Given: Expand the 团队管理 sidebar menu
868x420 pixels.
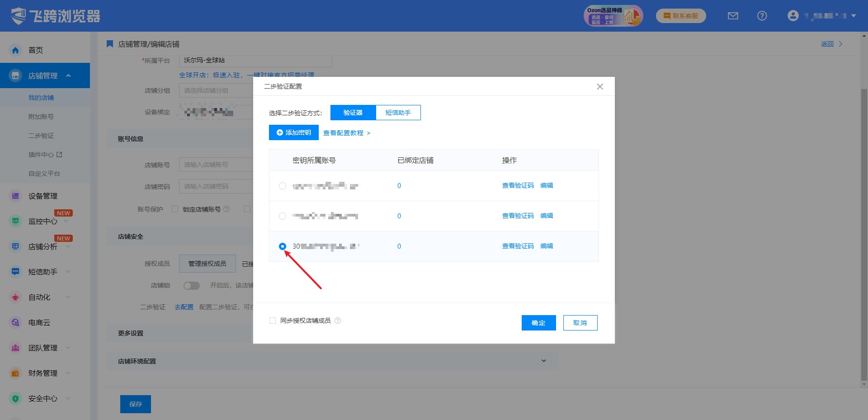Looking at the screenshot, I should pos(68,348).
